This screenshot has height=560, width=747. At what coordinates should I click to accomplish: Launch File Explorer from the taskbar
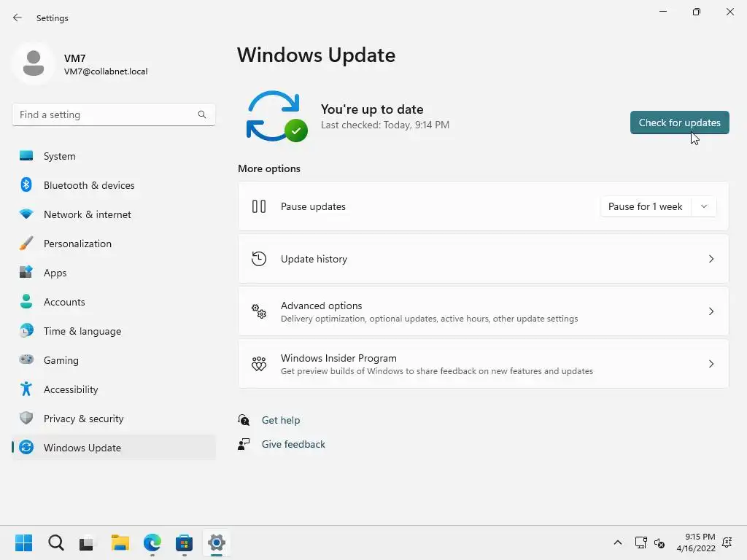[120, 542]
